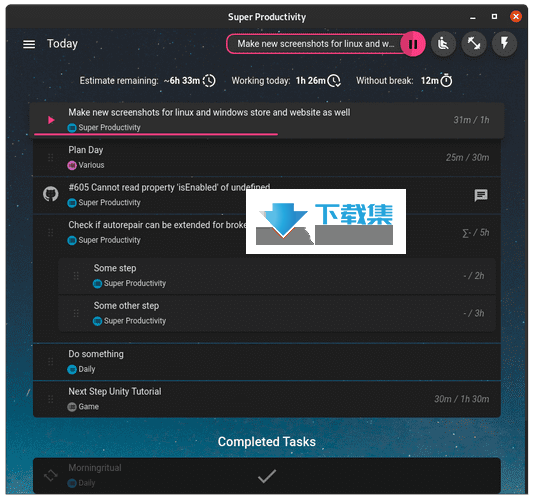
Task: Select the Morningritual completed task title
Action: click(x=95, y=468)
